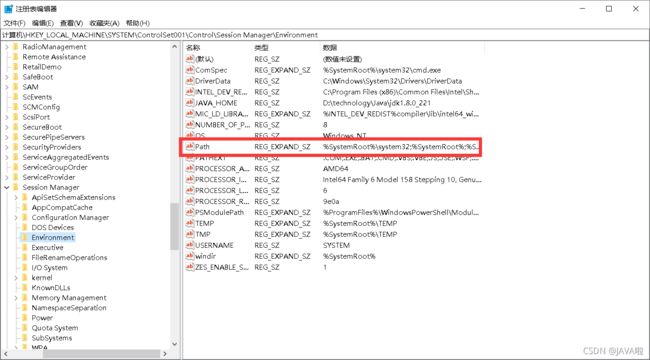Open the 帮助(H) menu

138,23
